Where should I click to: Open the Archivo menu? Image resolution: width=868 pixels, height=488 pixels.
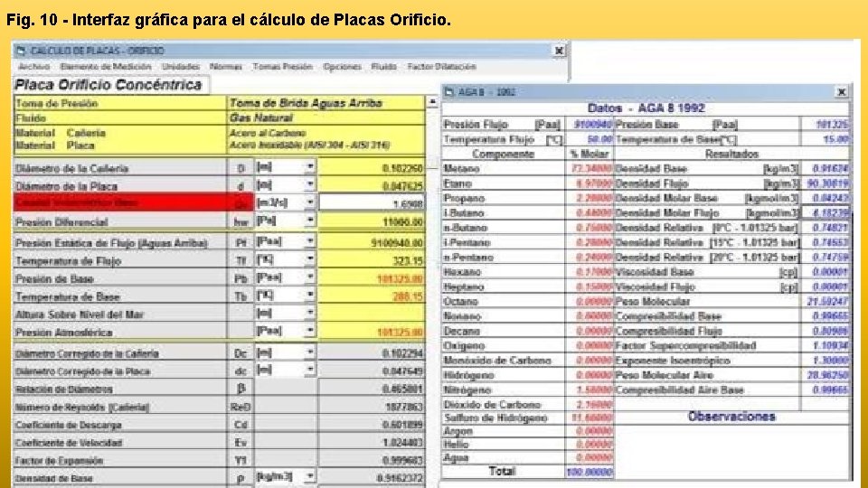point(33,66)
